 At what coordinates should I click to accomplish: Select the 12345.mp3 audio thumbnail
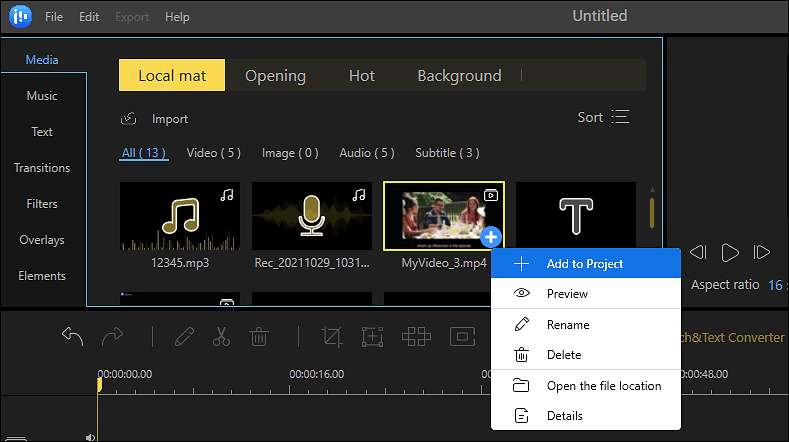tap(179, 216)
